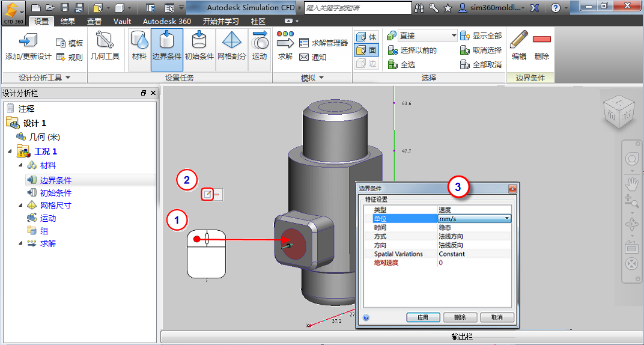The width and height of the screenshot is (644, 345).
Task: Open the CFD 360 application menu
Action: (13, 13)
